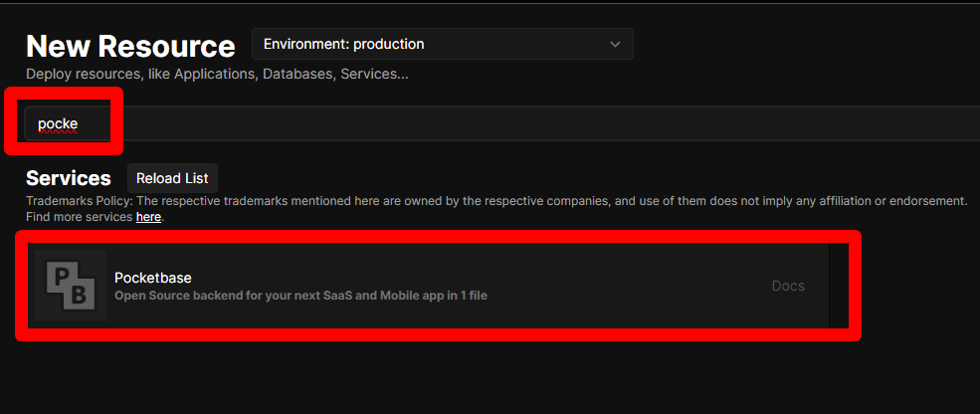Viewport: 980px width, 414px height.
Task: Click the Pocketbase PB logo icon
Action: 71,286
